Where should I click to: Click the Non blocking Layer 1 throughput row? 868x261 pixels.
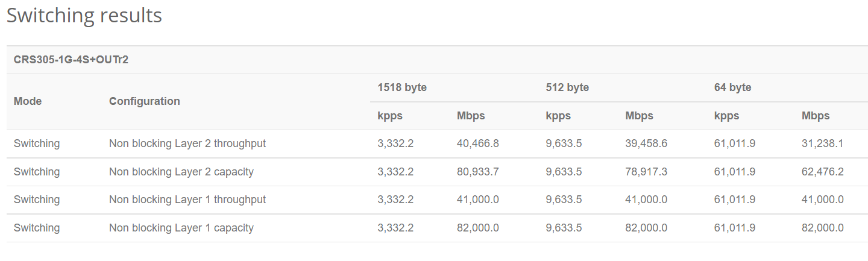(437, 200)
